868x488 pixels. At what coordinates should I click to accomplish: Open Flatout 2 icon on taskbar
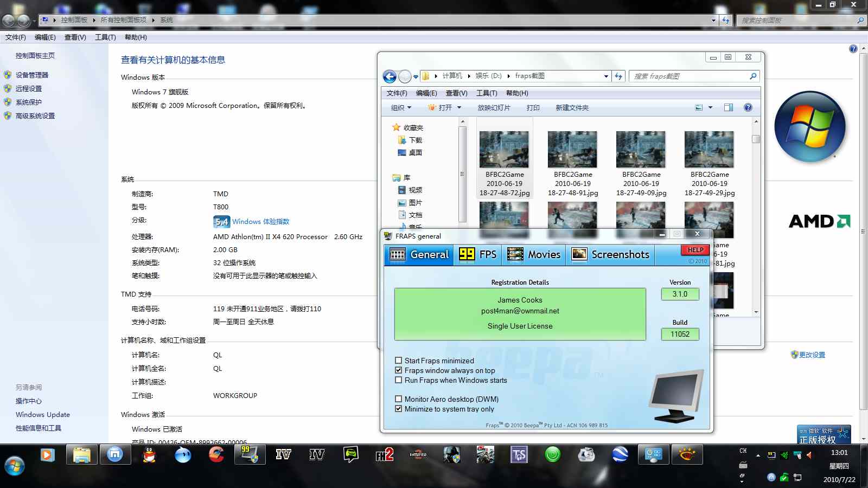[384, 455]
